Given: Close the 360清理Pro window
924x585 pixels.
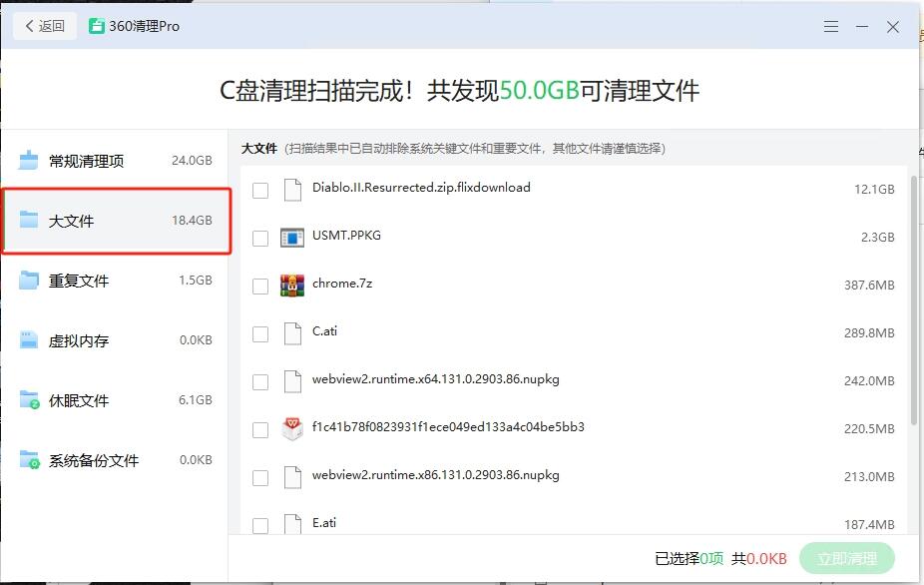Looking at the screenshot, I should tap(893, 27).
